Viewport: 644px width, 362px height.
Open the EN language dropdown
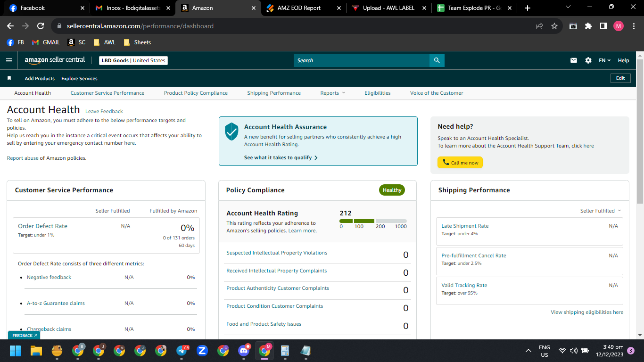pyautogui.click(x=604, y=60)
